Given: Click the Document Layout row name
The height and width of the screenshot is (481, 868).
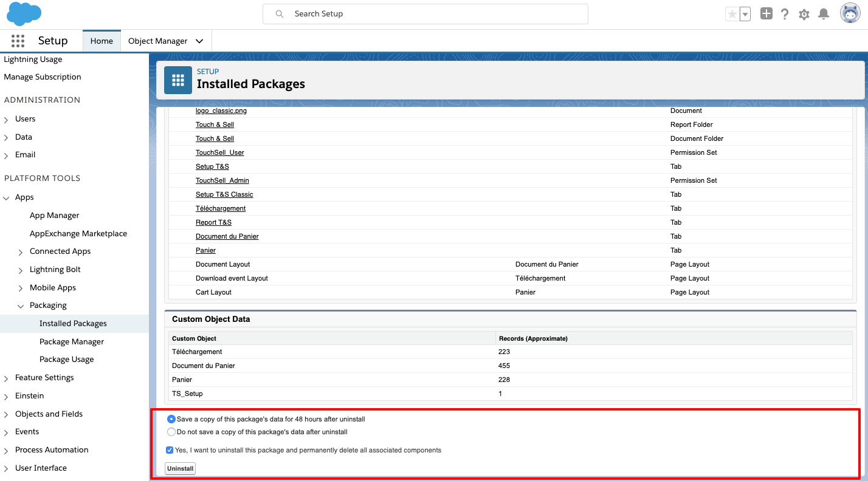Looking at the screenshot, I should pyautogui.click(x=223, y=264).
